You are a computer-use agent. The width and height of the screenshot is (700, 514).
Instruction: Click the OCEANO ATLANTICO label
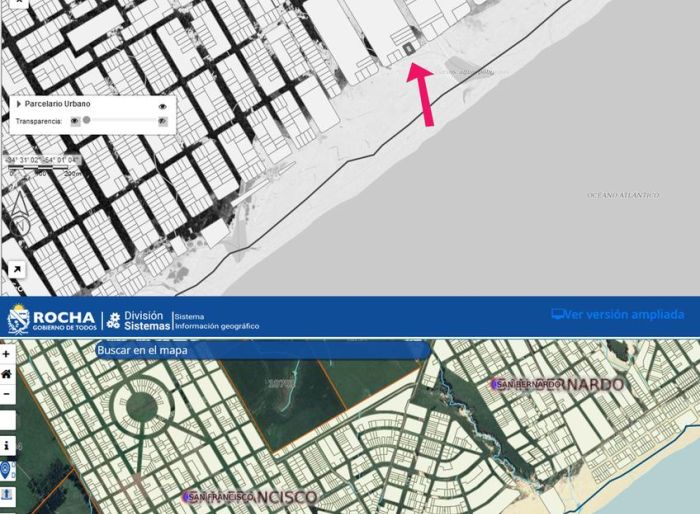click(x=623, y=195)
